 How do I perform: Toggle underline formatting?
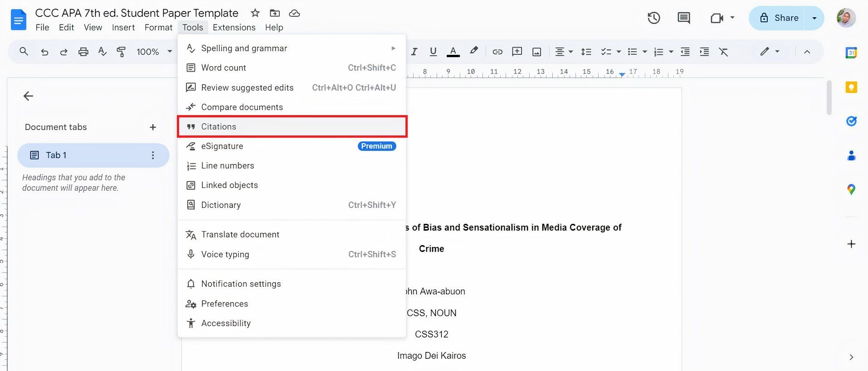point(433,52)
